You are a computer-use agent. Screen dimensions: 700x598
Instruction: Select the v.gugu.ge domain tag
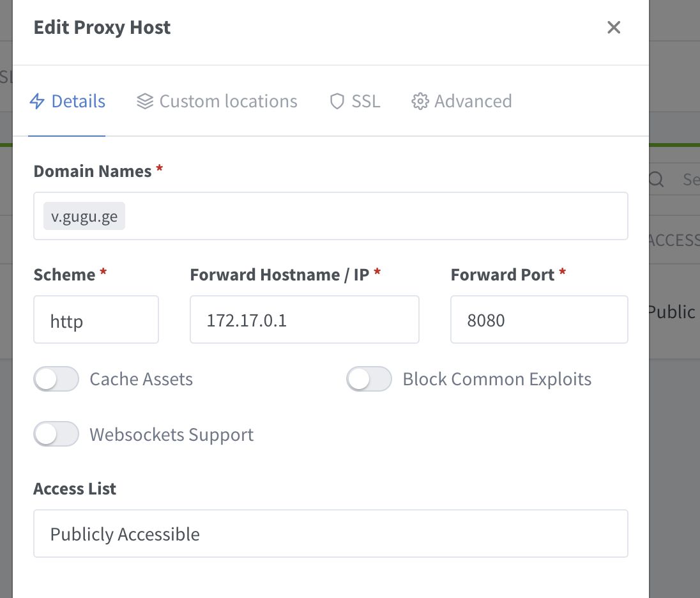(84, 217)
